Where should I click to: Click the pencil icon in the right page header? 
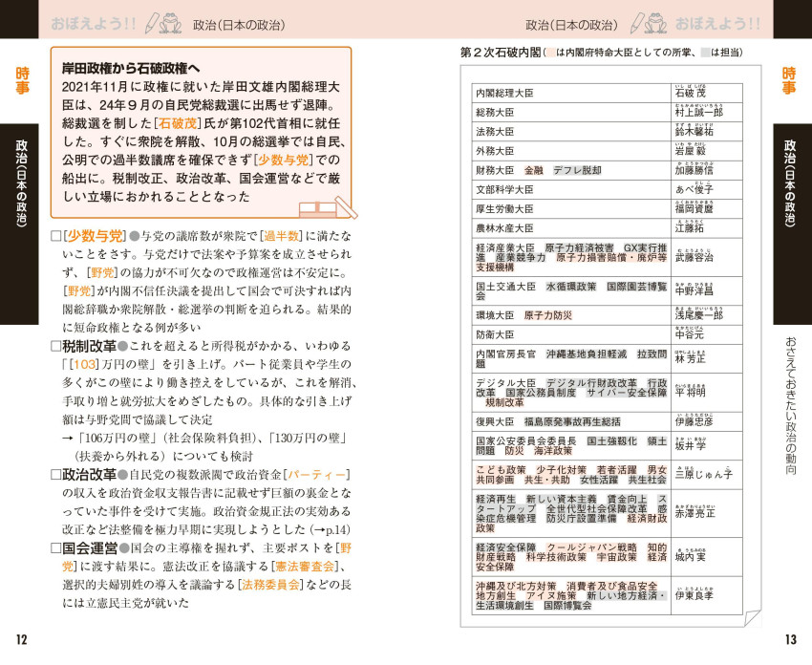tap(637, 24)
